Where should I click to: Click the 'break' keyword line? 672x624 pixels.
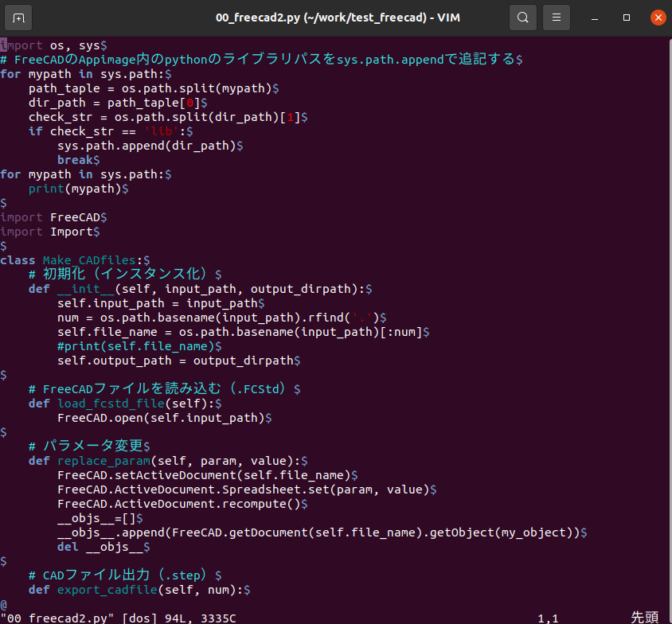tap(79, 160)
